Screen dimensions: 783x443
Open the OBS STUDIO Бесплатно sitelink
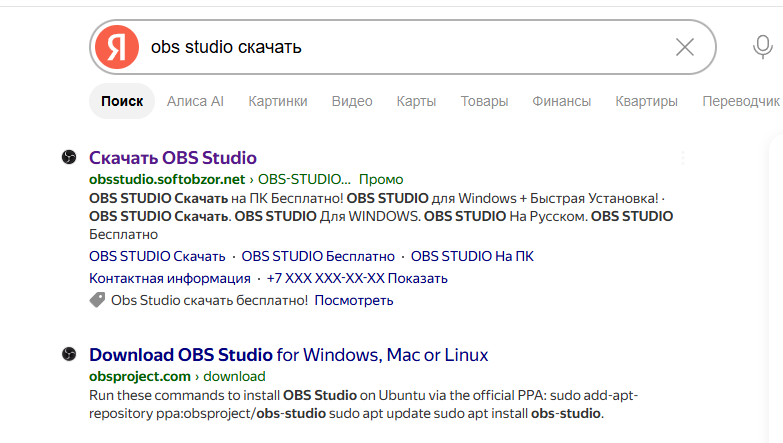coord(318,256)
